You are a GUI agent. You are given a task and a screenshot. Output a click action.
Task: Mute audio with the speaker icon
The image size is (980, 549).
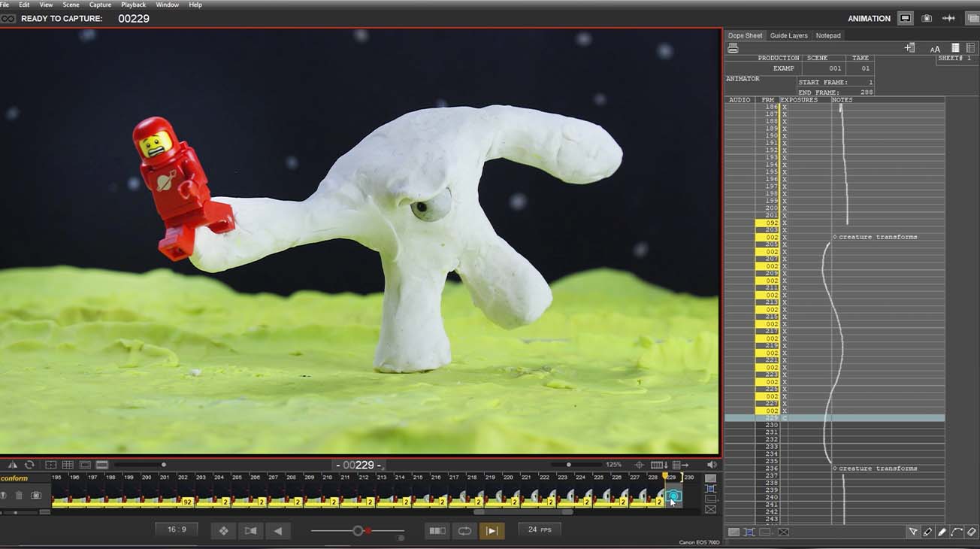(x=712, y=465)
